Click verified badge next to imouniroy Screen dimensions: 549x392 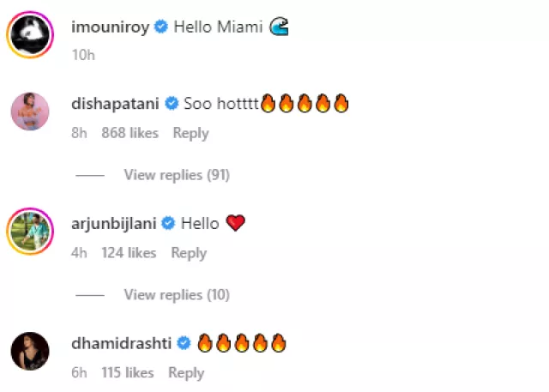pos(160,27)
